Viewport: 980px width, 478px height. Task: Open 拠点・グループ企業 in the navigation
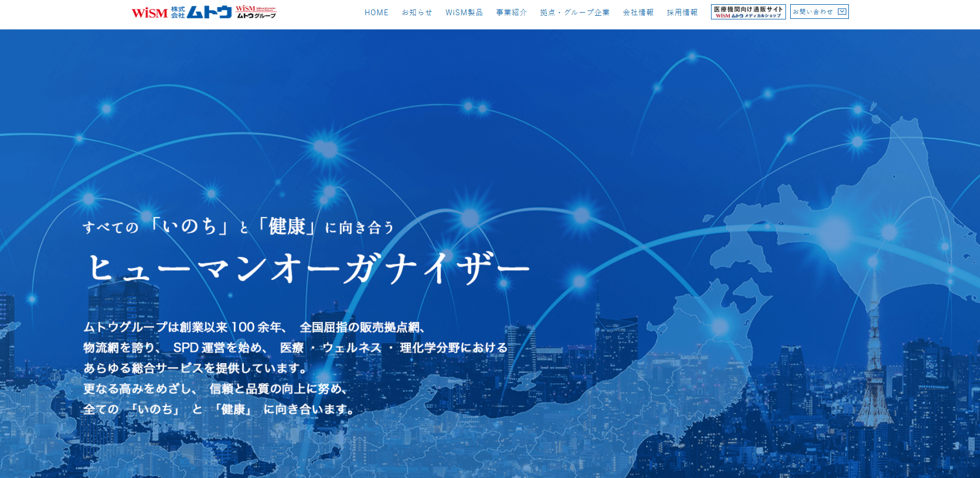pyautogui.click(x=575, y=13)
